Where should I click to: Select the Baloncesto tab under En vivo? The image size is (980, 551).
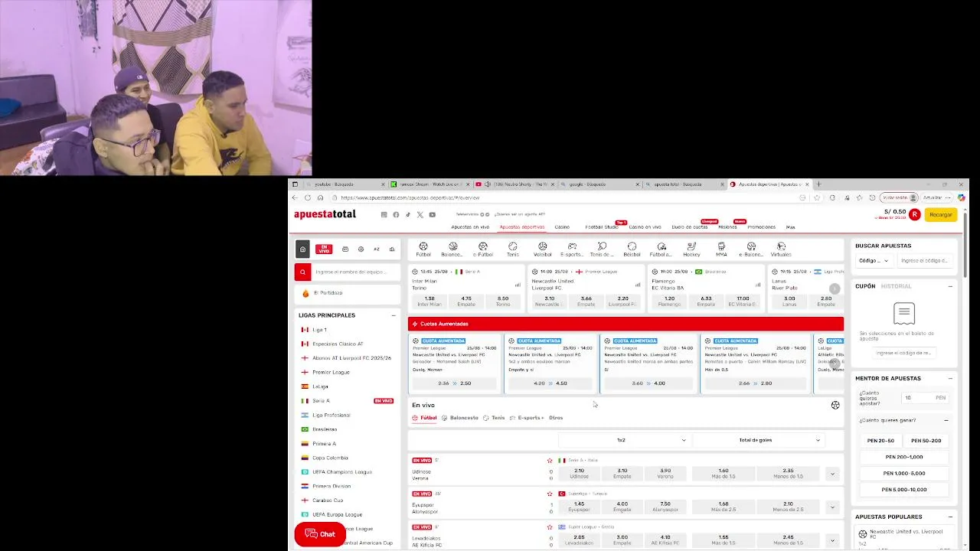(x=460, y=418)
